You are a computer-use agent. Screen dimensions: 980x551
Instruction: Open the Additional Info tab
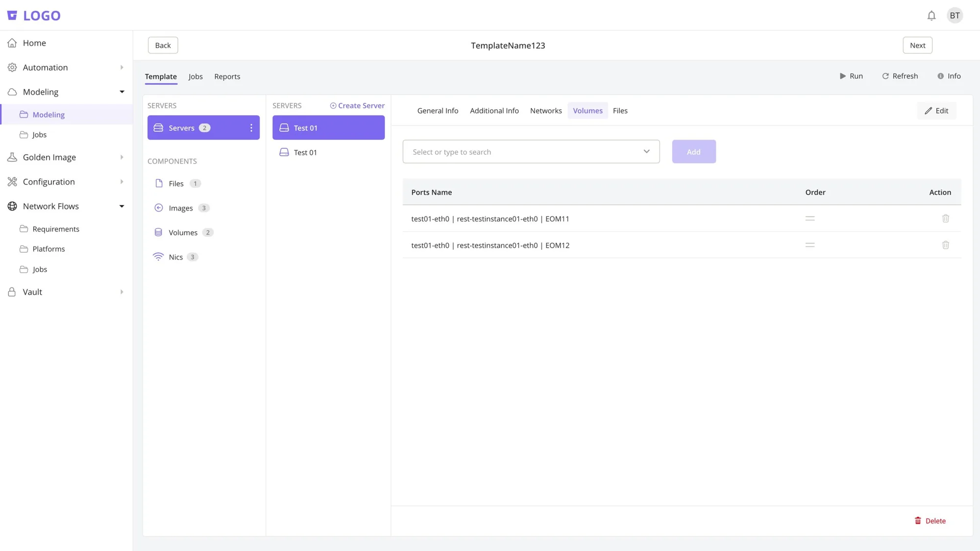pos(494,111)
